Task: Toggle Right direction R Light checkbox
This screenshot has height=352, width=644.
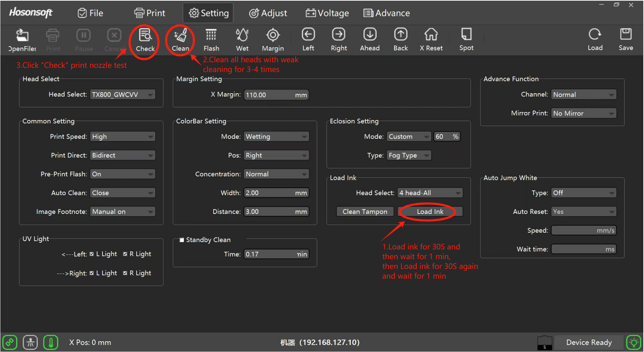Action: [x=125, y=273]
